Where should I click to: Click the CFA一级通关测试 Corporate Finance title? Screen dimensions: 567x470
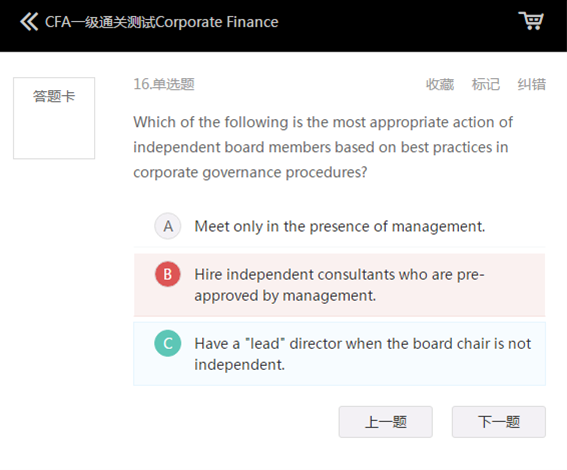[x=162, y=22]
